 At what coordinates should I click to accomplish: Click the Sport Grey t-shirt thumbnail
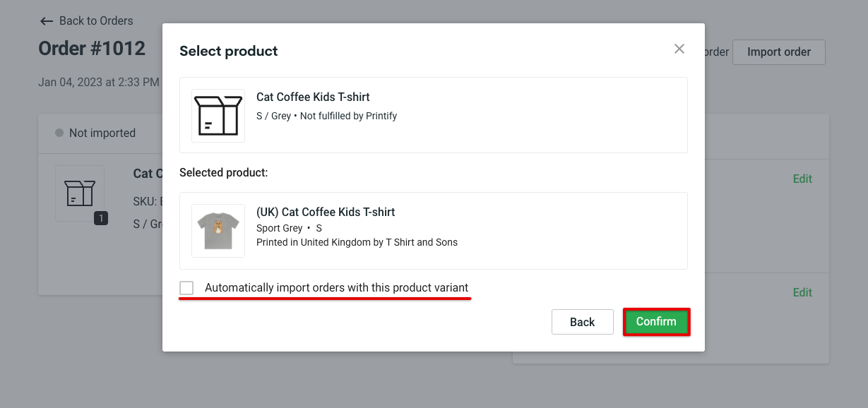coord(218,231)
